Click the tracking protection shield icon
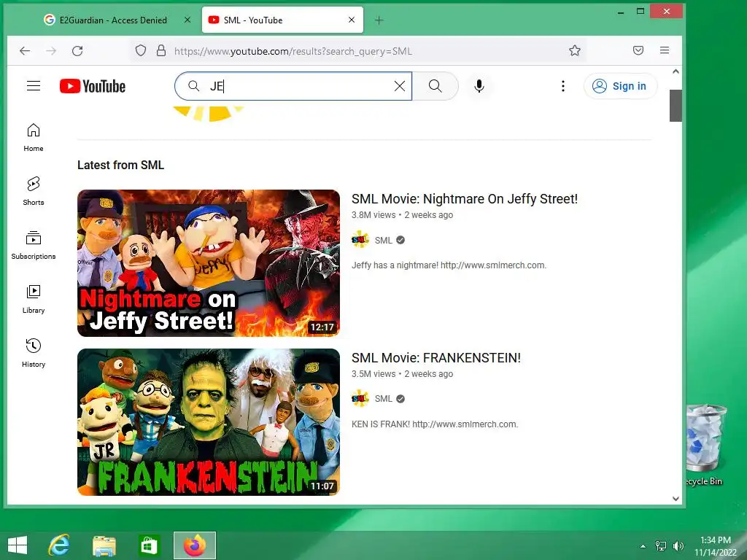The height and width of the screenshot is (560, 747). click(x=141, y=50)
